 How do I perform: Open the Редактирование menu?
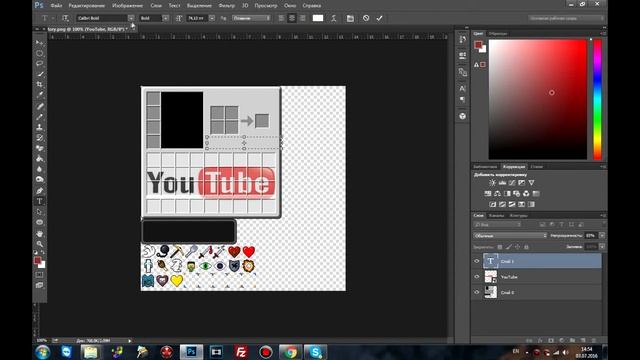tap(87, 6)
